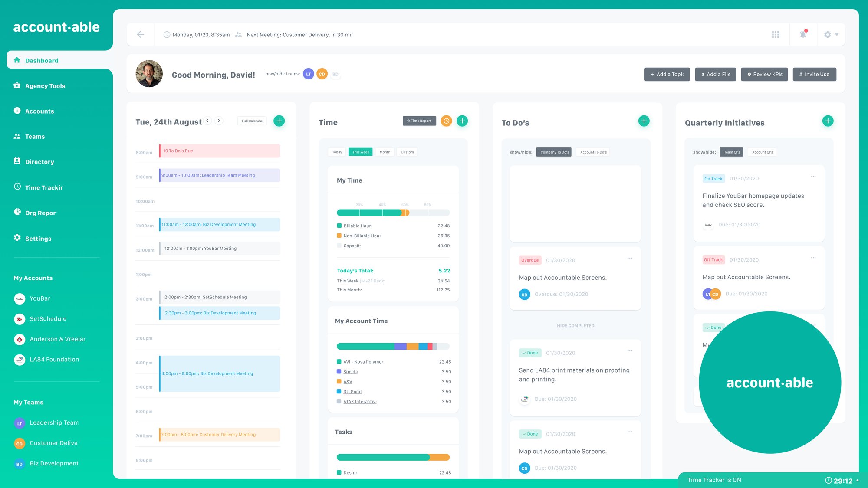Add a new To Do with the plus icon
This screenshot has width=868, height=488.
(644, 121)
